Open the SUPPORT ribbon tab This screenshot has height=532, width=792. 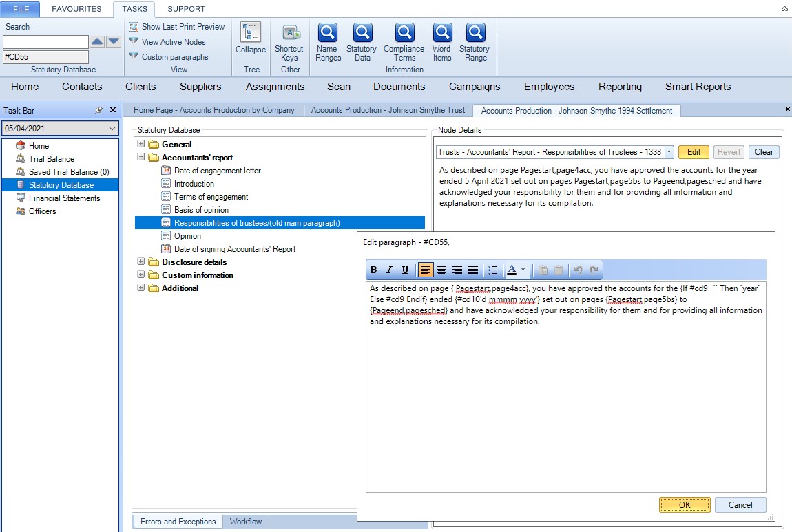187,9
